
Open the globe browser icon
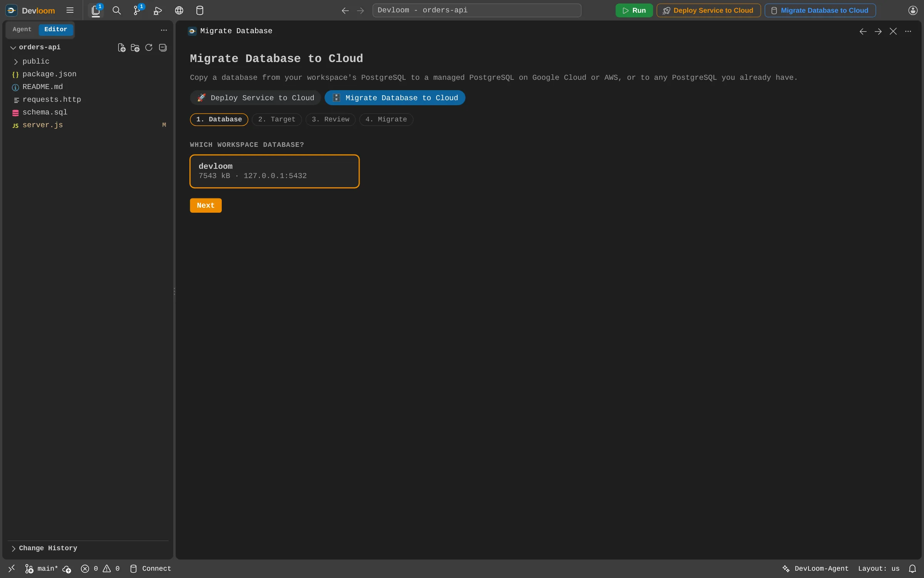[179, 10]
